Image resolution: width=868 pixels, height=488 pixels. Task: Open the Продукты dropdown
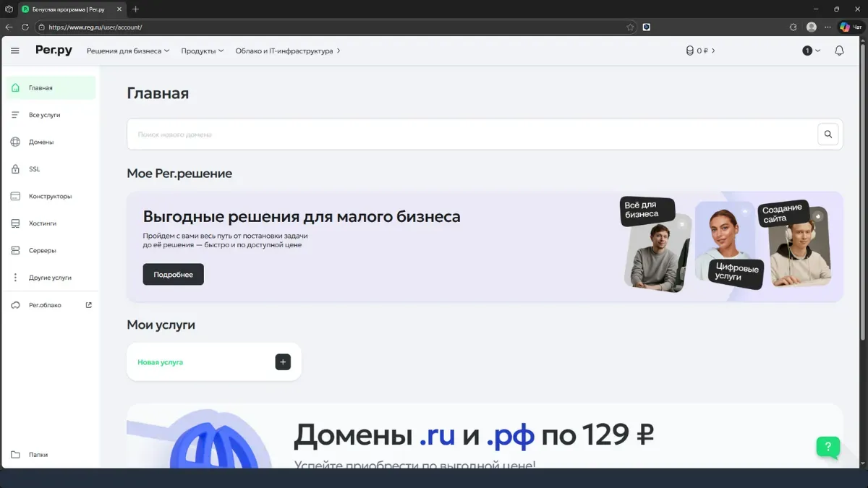click(202, 51)
